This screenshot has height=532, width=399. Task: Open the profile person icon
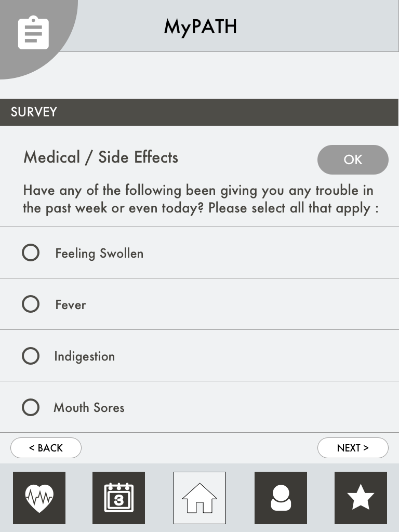281,498
